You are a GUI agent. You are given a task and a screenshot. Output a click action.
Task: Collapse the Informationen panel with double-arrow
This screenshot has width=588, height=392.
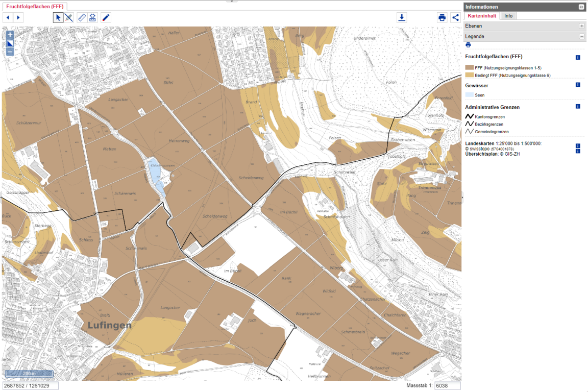581,7
